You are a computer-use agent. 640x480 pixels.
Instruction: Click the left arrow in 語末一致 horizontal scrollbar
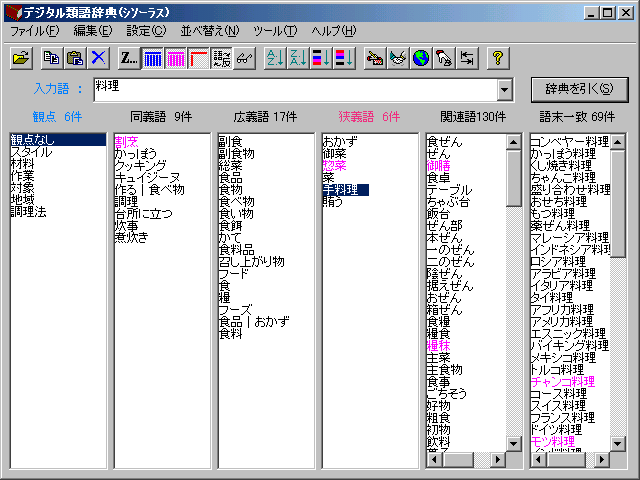click(x=538, y=460)
